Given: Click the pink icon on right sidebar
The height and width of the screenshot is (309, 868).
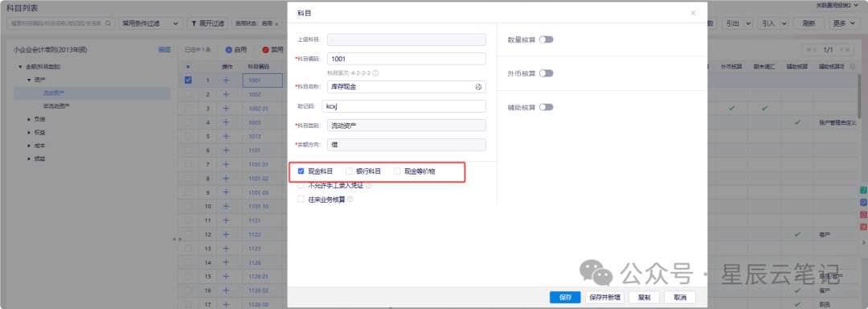Looking at the screenshot, I should click(x=863, y=215).
